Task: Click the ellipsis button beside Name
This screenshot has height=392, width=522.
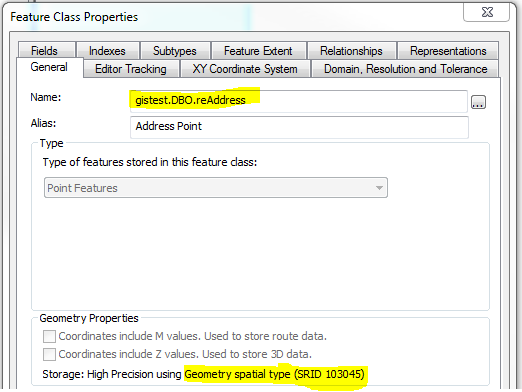Action: pyautogui.click(x=478, y=102)
